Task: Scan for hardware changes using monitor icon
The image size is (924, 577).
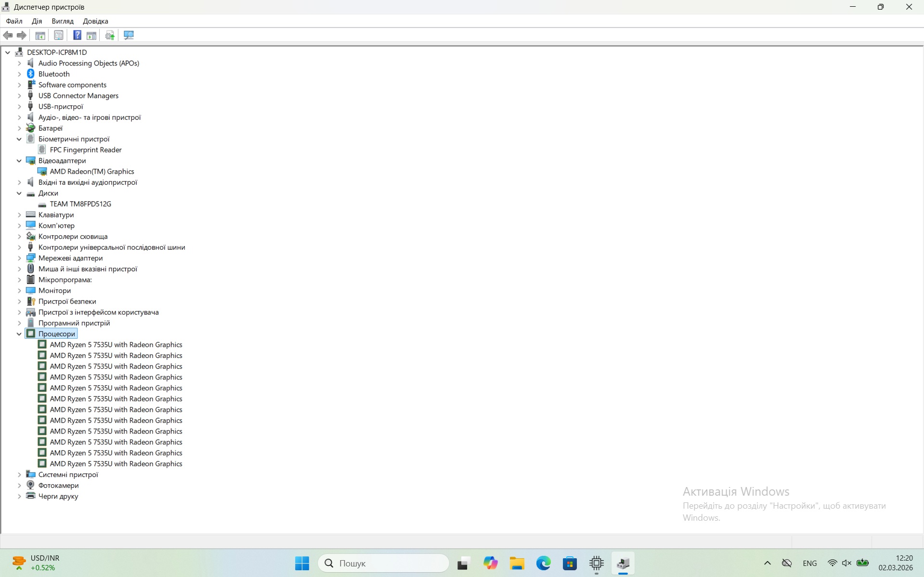Action: tap(129, 35)
